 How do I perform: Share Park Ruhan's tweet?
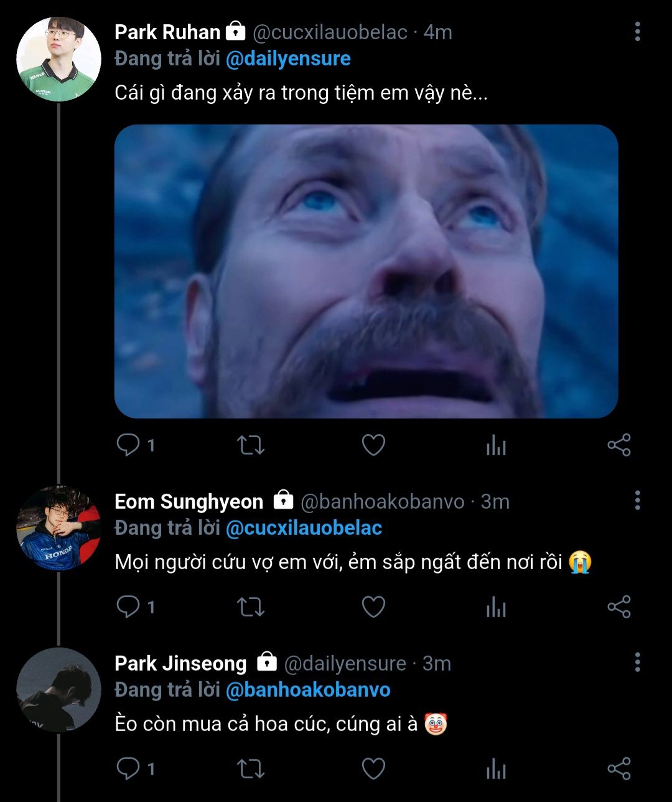pos(618,445)
